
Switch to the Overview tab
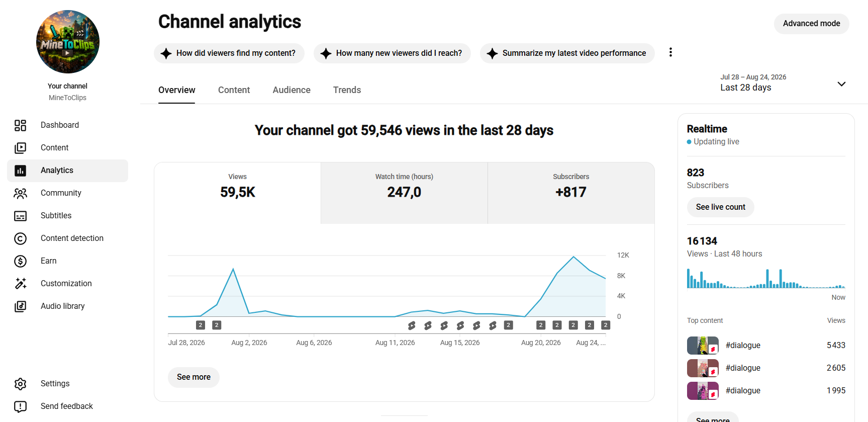[177, 90]
